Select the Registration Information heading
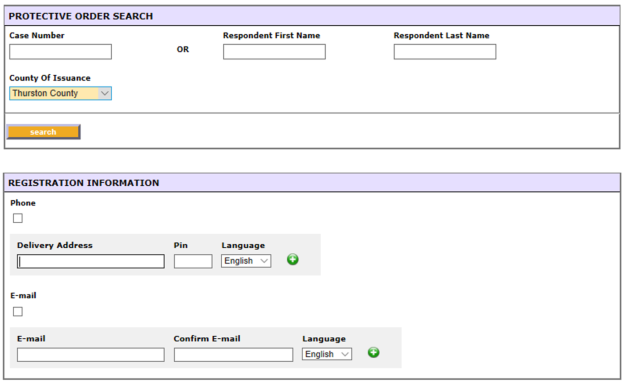 coord(84,183)
